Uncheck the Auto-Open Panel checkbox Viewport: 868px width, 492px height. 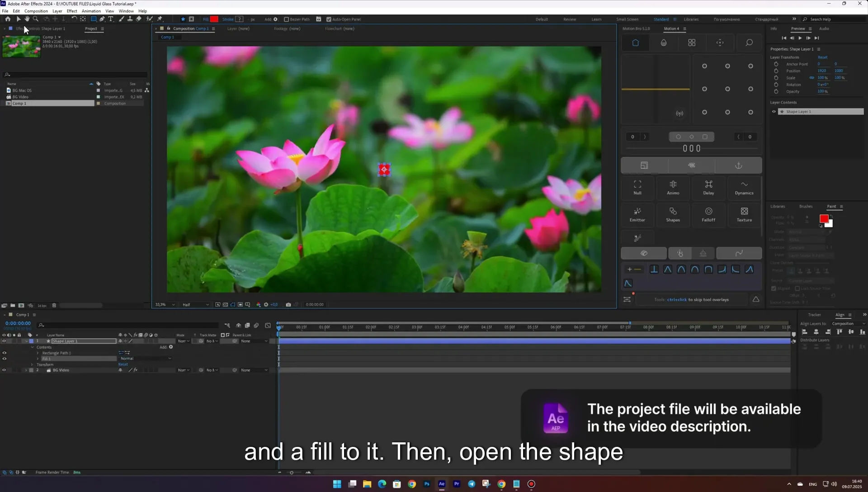click(x=329, y=19)
